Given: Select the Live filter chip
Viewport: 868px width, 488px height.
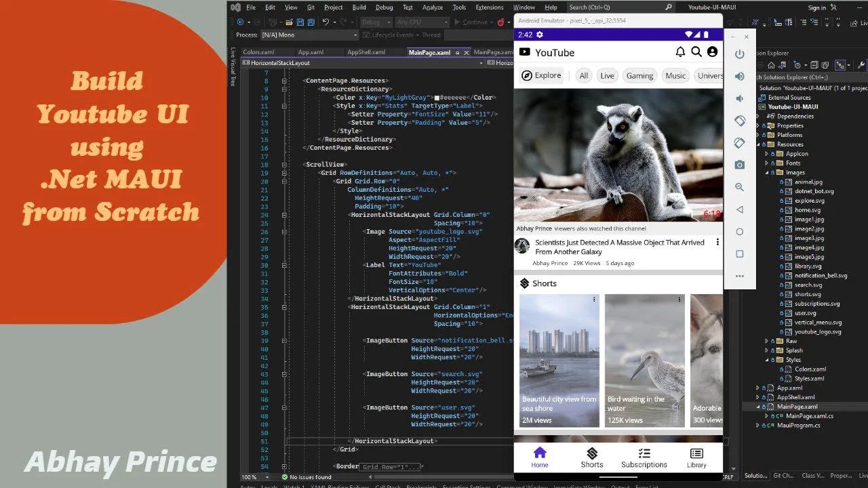Looking at the screenshot, I should point(607,75).
